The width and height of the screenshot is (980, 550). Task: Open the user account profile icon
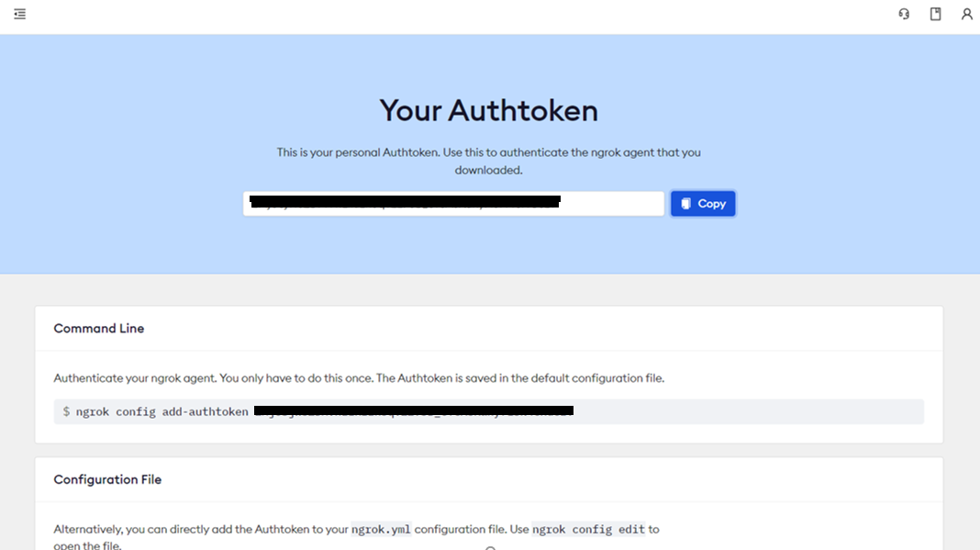coord(966,15)
